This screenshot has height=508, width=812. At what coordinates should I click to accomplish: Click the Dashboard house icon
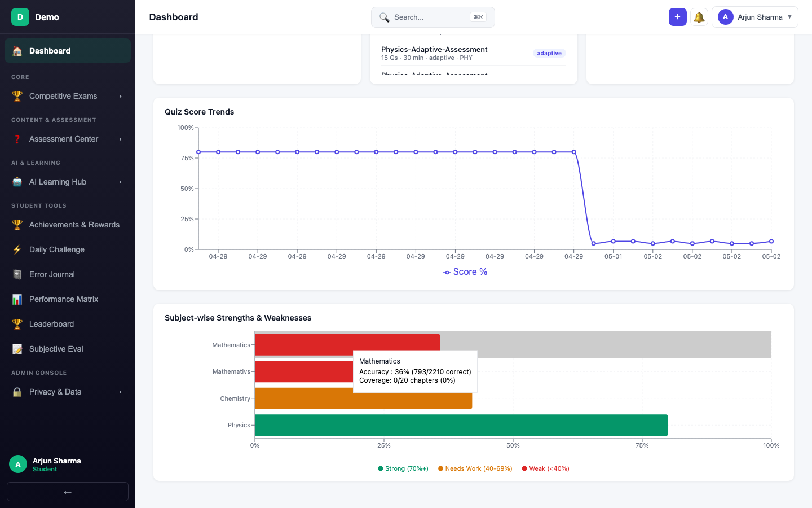point(17,51)
